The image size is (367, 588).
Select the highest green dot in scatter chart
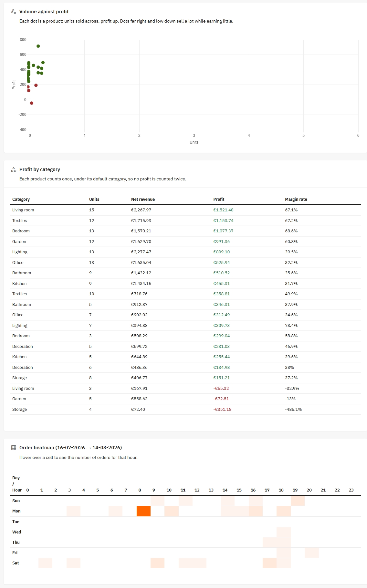[x=38, y=46]
